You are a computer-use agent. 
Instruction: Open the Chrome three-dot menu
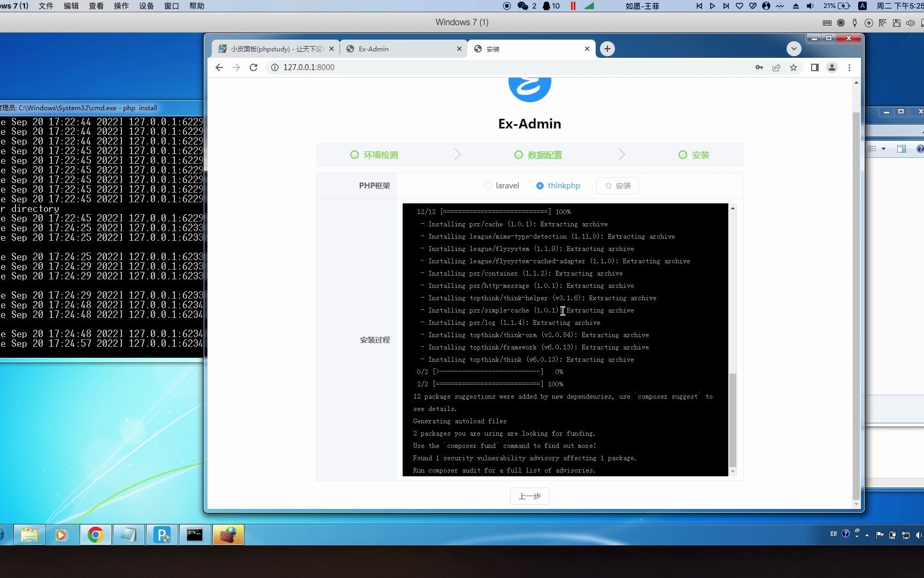click(x=849, y=67)
